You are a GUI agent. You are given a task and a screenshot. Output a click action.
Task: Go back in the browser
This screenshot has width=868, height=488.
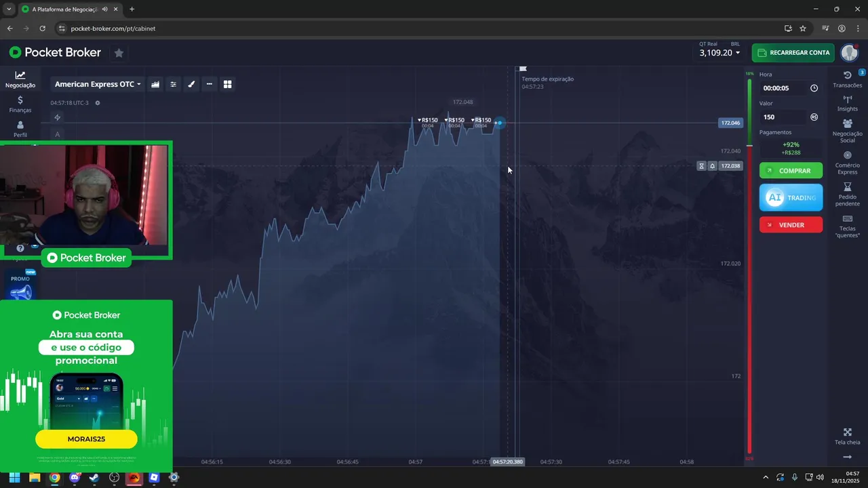coord(9,28)
